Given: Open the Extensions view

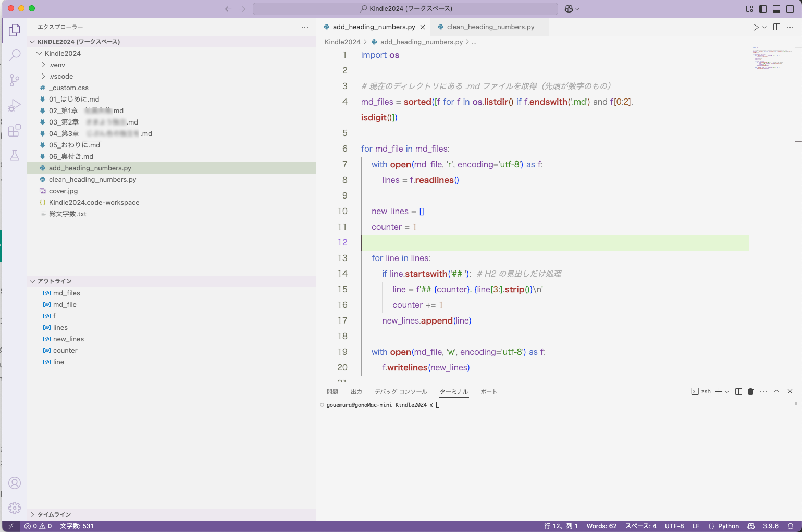Looking at the screenshot, I should [x=15, y=130].
